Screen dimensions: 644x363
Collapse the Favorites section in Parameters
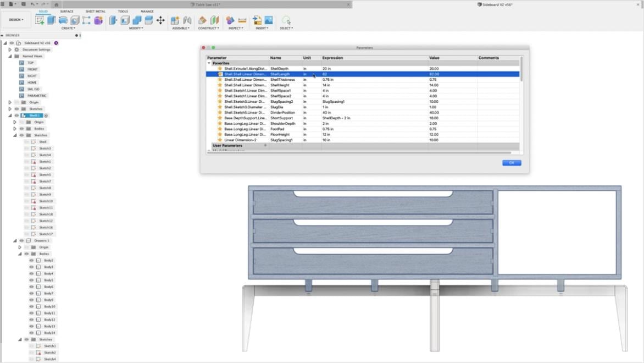[x=209, y=63]
